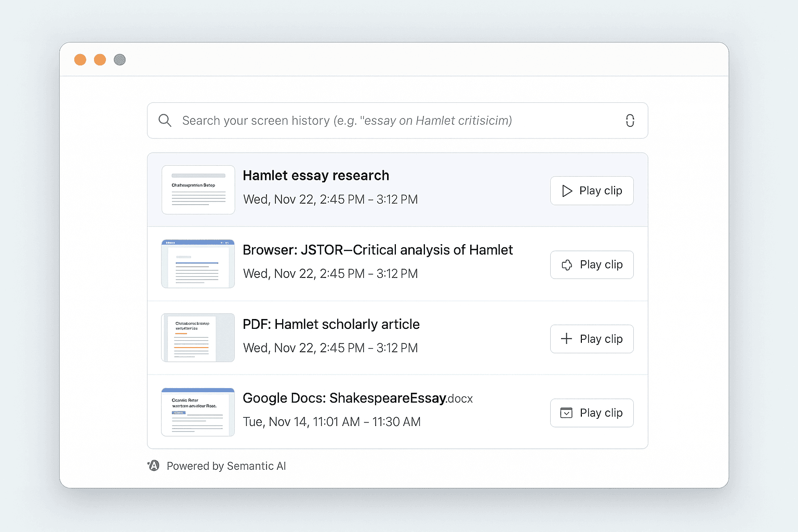
Task: Click the Powered by Semantic AI text
Action: 226,466
